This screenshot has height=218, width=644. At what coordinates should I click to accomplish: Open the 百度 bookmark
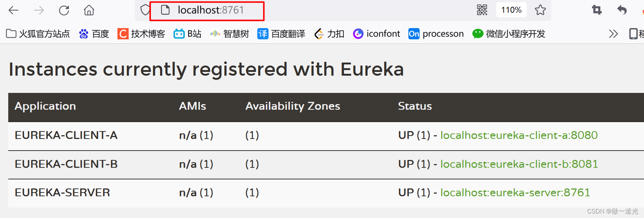click(x=93, y=34)
